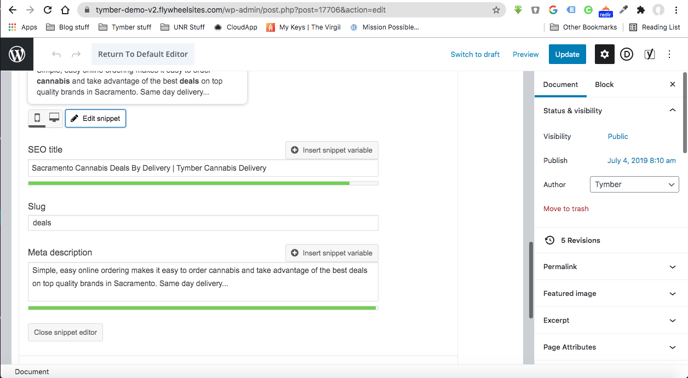Click the Switch to draft link

pos(475,54)
